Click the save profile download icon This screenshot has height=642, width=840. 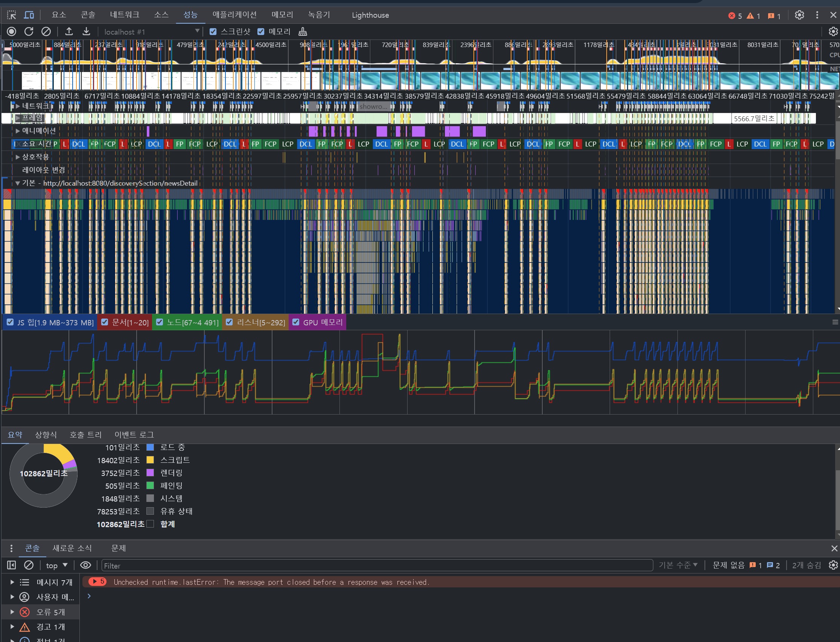click(86, 31)
